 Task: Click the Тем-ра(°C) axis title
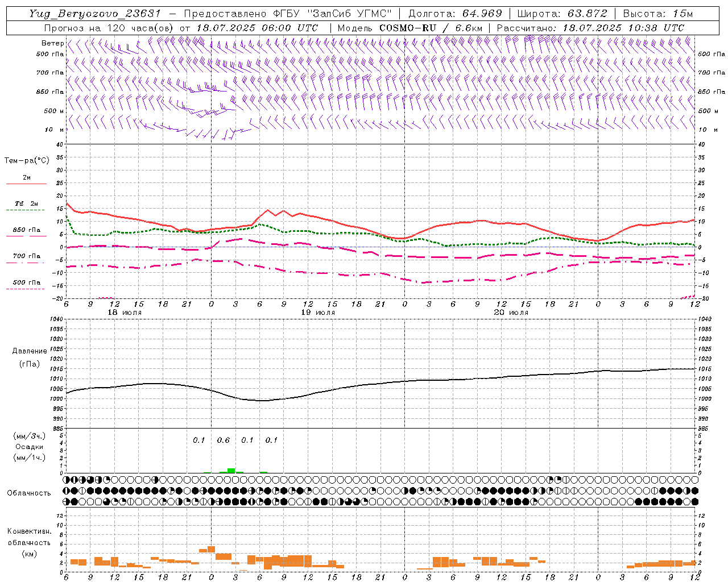(27, 161)
